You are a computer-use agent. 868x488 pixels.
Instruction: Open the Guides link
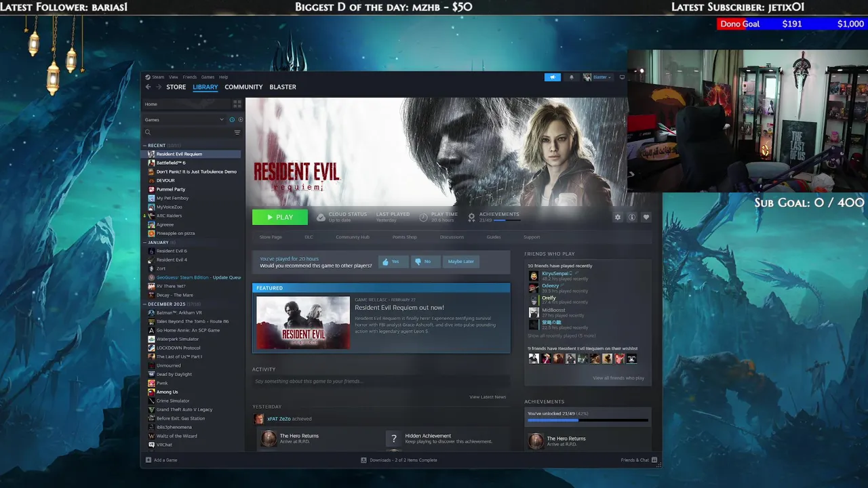click(x=494, y=237)
